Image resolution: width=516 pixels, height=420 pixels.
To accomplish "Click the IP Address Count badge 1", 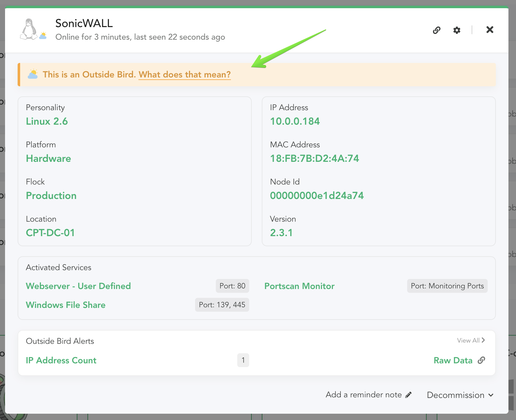I will tap(243, 360).
